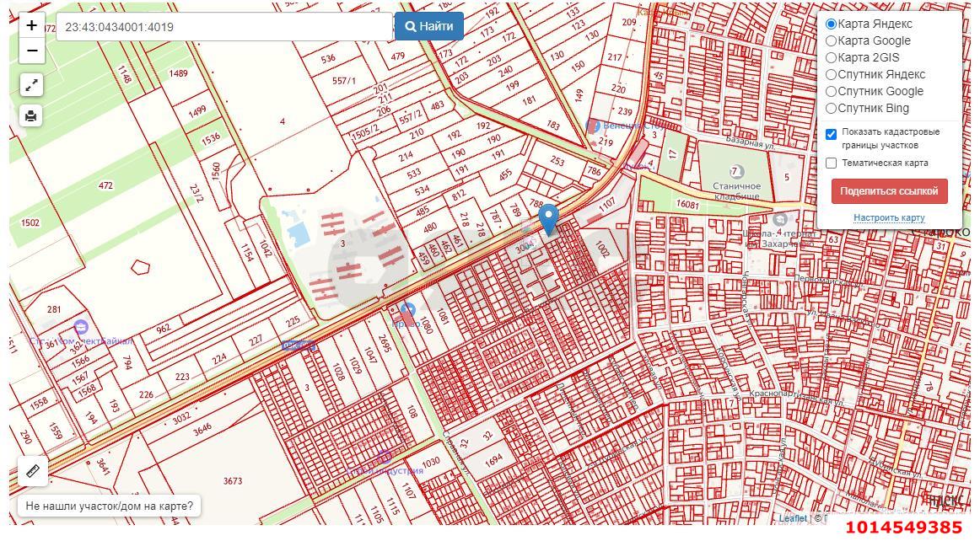Zoom in with the plus button
The image size is (980, 541).
(31, 25)
